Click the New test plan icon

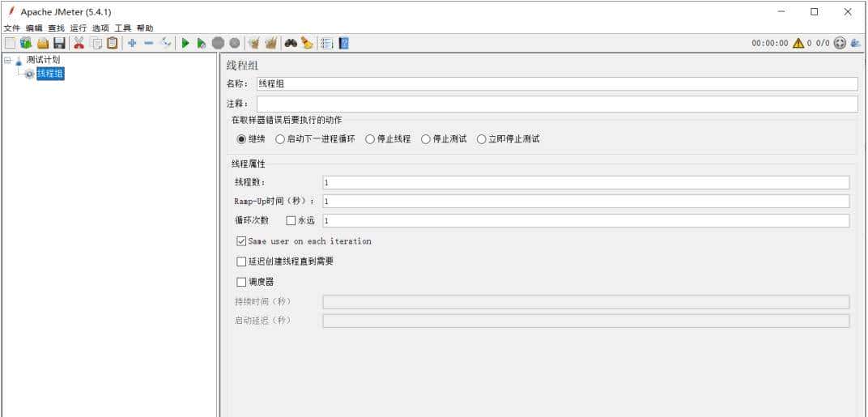[x=10, y=43]
